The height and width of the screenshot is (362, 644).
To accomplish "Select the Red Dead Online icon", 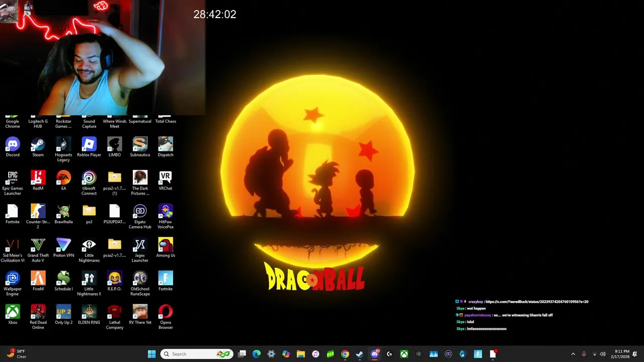I will pos(38,318).
